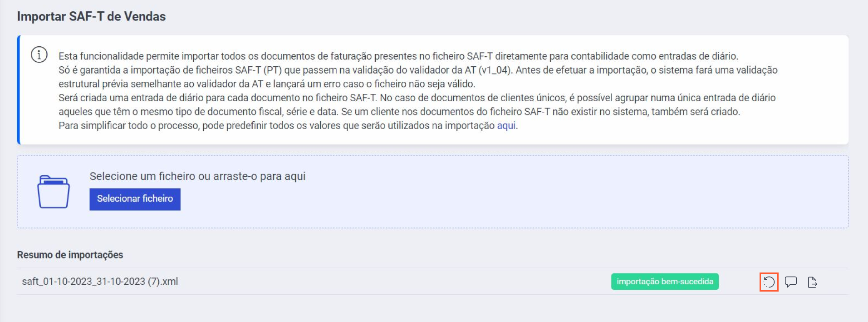Select the saft_01-10-2023_31-10-2023 (7).xml entry
This screenshot has width=868, height=322.
(x=100, y=282)
